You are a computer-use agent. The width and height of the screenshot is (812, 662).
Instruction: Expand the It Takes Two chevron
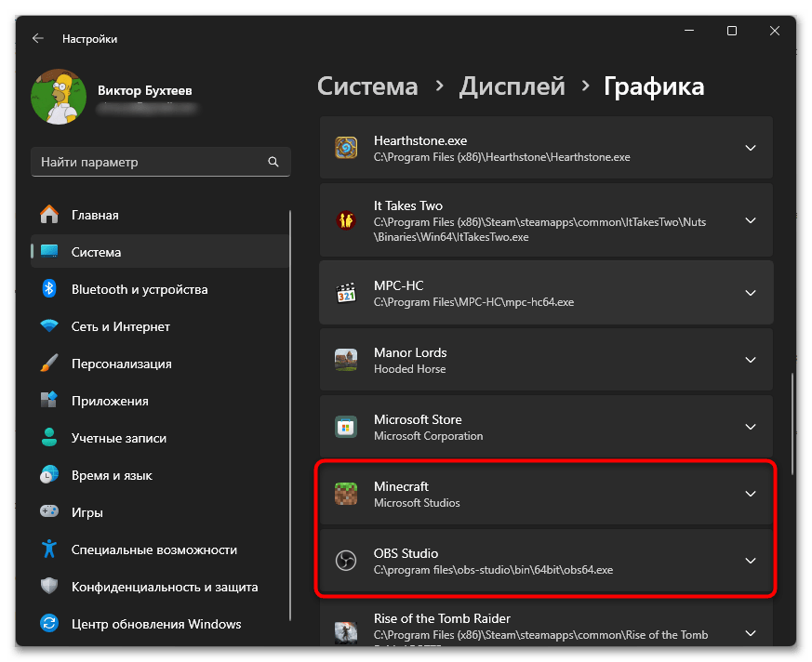(751, 220)
